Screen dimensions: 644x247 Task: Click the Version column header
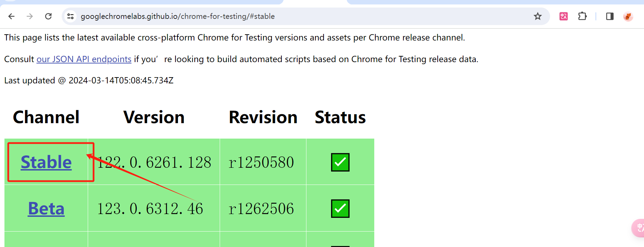pyautogui.click(x=154, y=117)
